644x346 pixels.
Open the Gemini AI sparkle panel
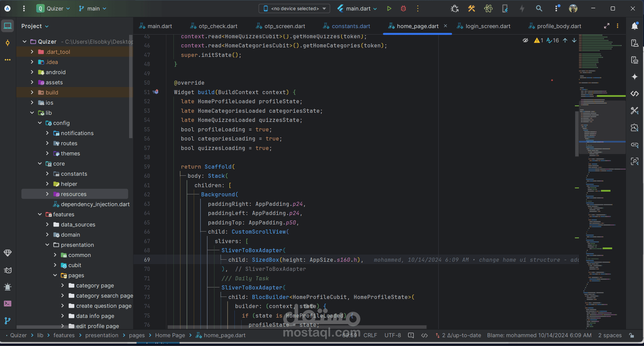pos(635,77)
